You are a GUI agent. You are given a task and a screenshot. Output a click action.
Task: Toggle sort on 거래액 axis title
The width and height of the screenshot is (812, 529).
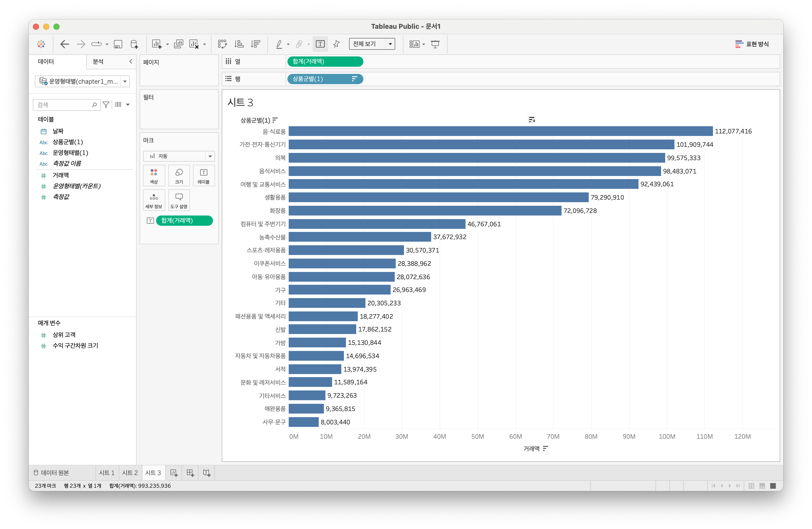click(x=545, y=448)
